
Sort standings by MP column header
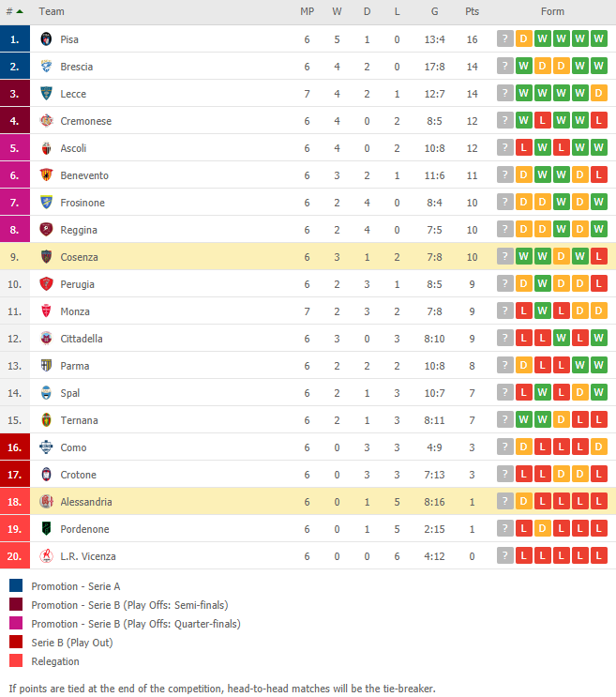307,11
